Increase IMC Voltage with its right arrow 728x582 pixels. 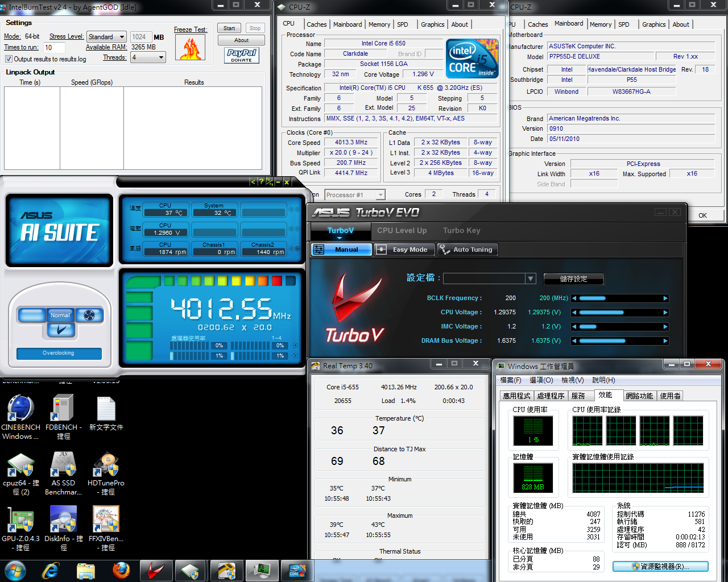click(665, 327)
